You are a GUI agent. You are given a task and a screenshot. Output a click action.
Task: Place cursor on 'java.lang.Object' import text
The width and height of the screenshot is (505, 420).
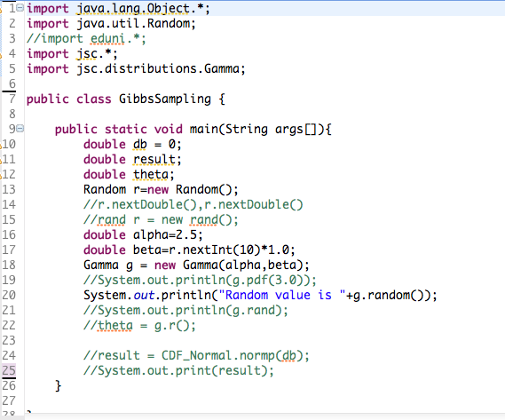pyautogui.click(x=133, y=9)
